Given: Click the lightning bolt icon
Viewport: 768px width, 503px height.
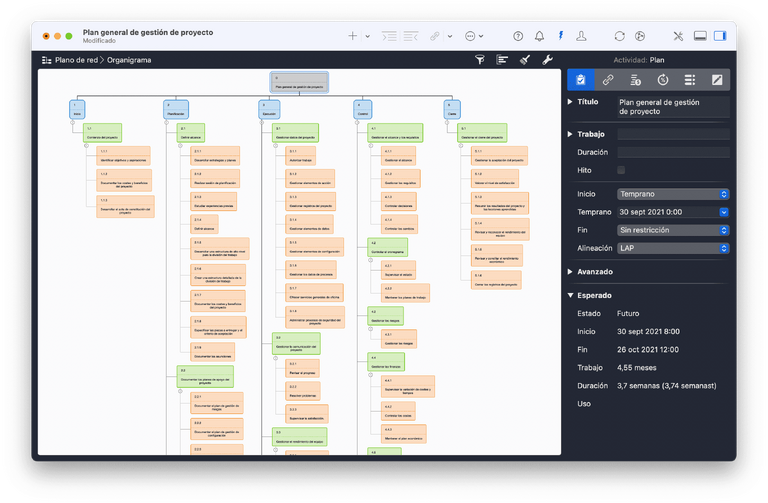Looking at the screenshot, I should tap(561, 36).
